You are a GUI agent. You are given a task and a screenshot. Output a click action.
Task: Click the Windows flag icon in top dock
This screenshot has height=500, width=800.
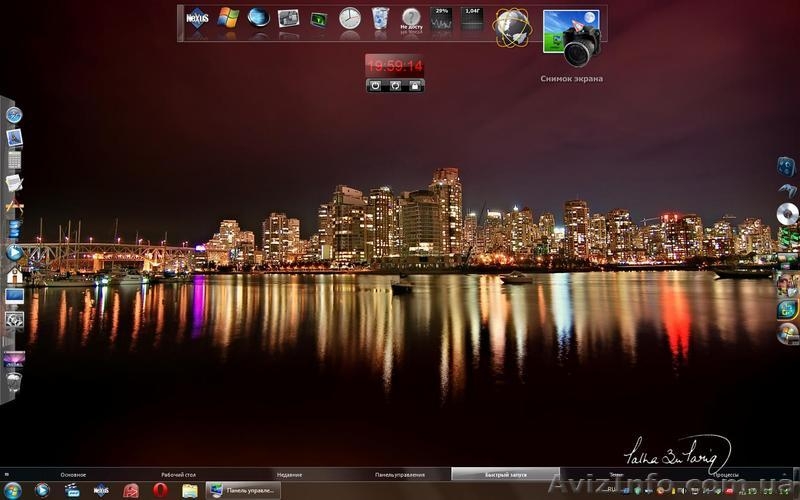pyautogui.click(x=229, y=18)
